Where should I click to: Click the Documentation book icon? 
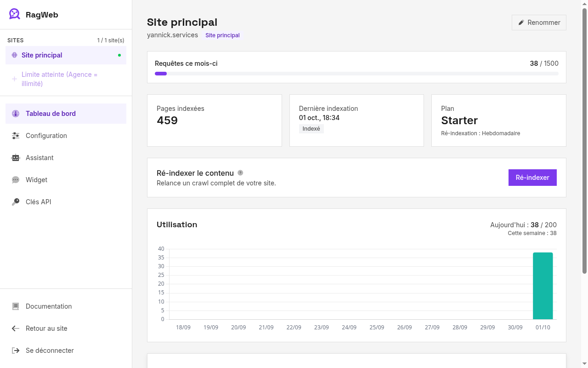(x=16, y=306)
